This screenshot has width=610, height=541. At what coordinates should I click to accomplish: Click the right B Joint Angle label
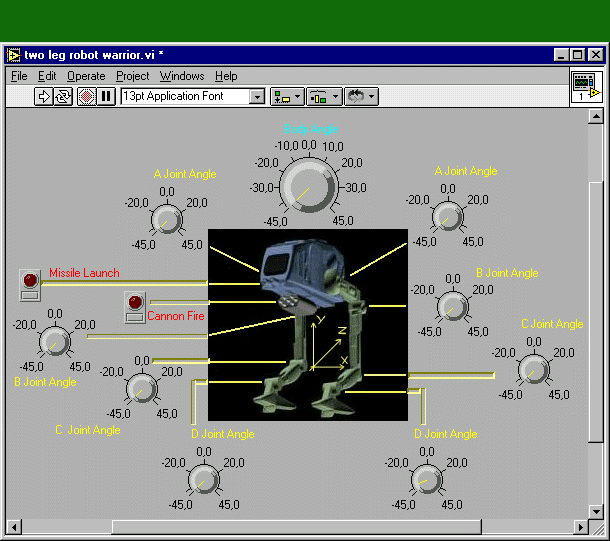[507, 273]
